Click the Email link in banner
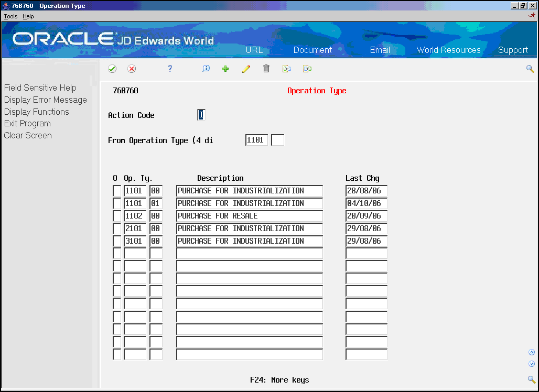Screen dimensions: 539x392 click(380, 50)
